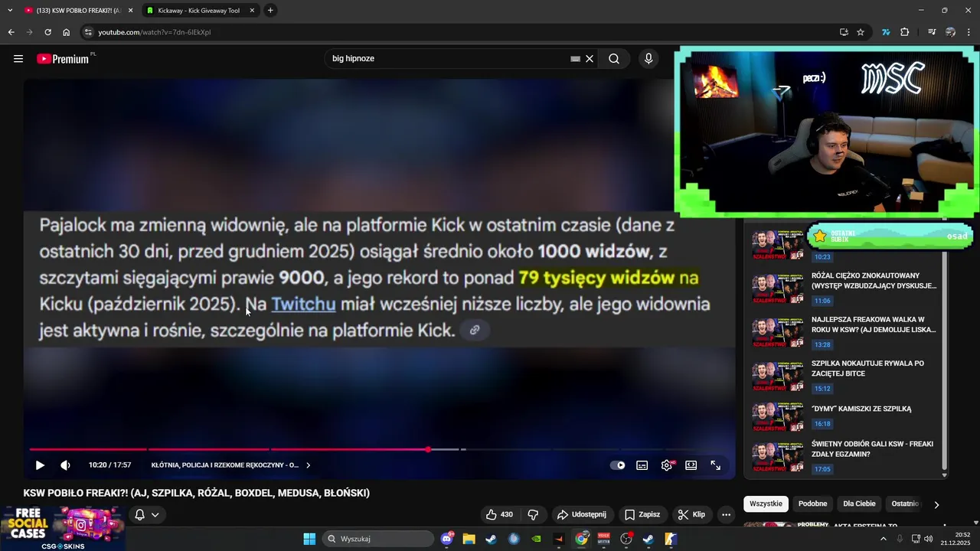
Task: Toggle subtitles in the video player
Action: pos(642,465)
